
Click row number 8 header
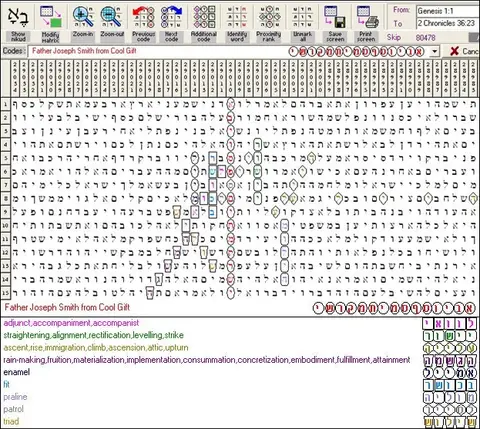(x=6, y=199)
